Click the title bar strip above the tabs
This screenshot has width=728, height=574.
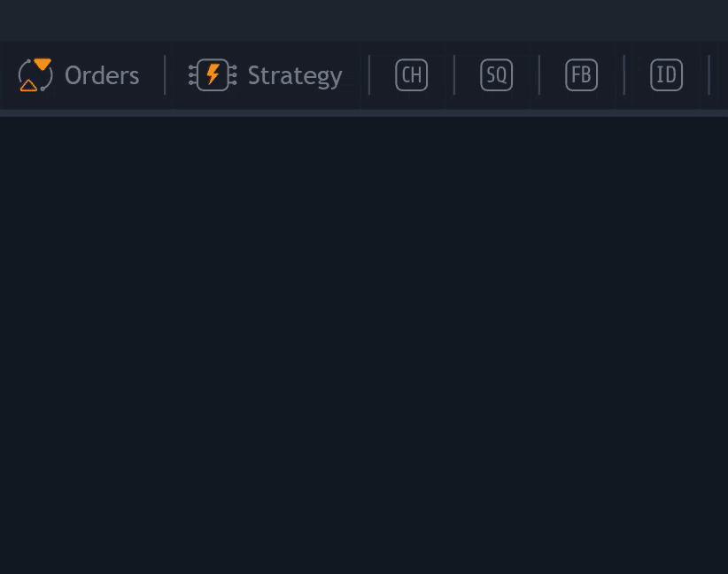364,20
